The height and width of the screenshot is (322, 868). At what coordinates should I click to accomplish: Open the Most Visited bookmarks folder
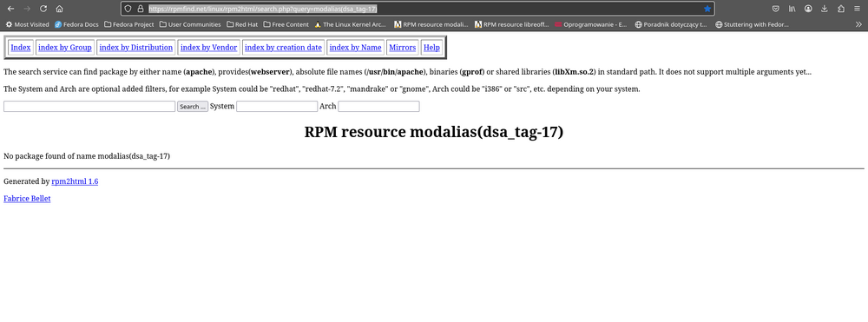coord(27,24)
